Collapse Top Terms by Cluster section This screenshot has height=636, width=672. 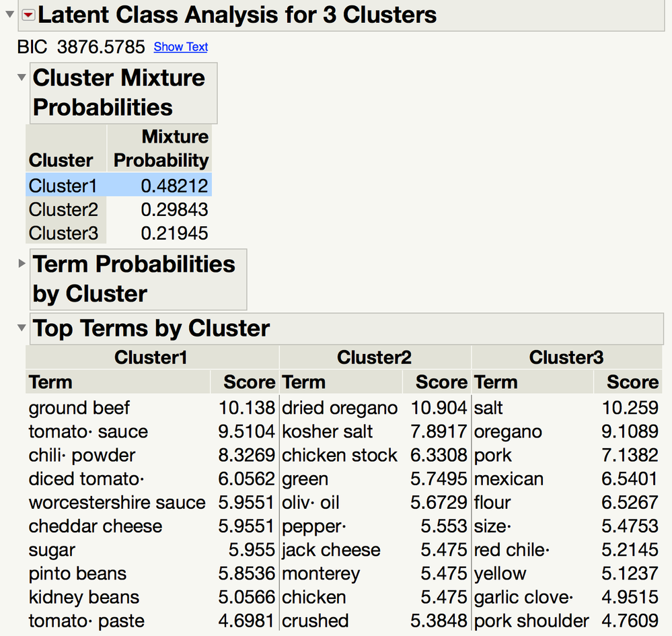click(x=22, y=328)
